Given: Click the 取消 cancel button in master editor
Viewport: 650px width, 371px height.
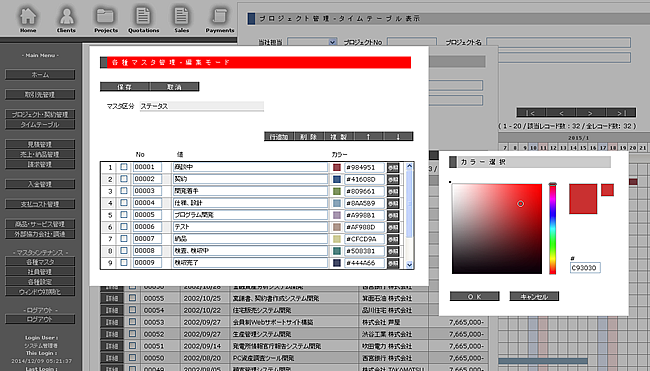Looking at the screenshot, I should 175,87.
